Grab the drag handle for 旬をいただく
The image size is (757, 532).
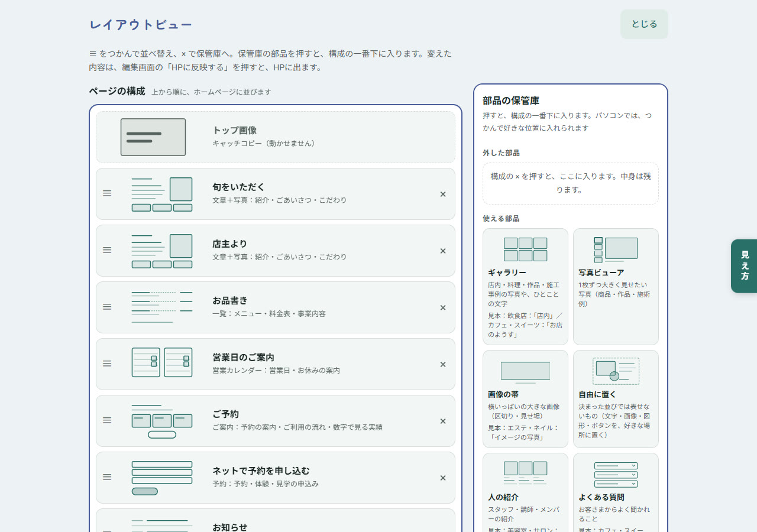[107, 193]
